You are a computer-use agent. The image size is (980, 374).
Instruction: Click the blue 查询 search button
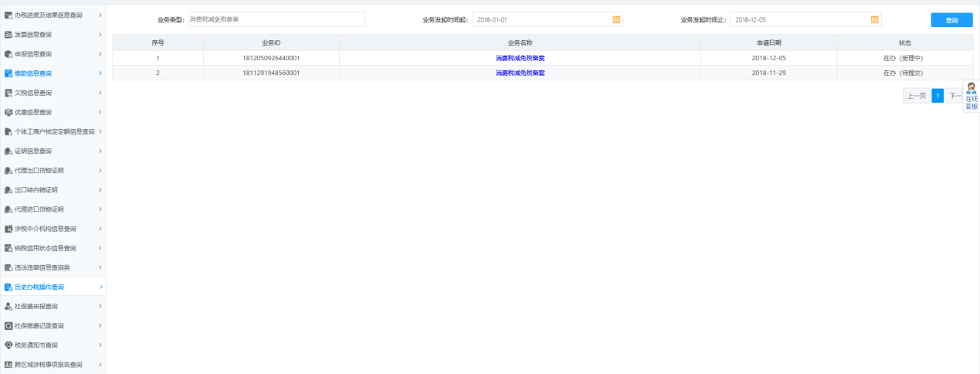(x=951, y=20)
